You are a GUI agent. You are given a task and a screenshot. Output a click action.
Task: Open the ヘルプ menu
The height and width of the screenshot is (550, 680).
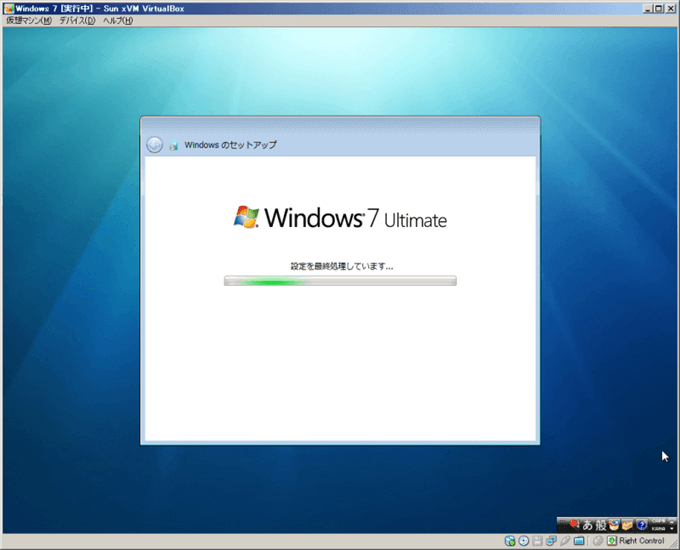[x=117, y=21]
